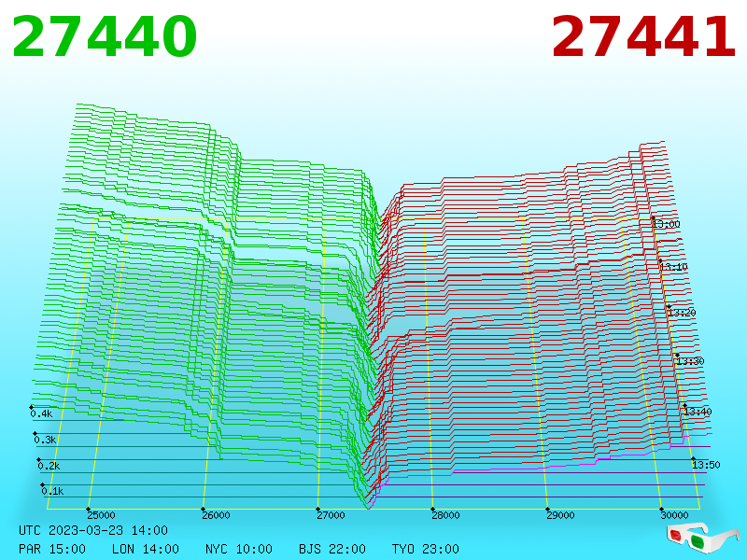Click the TYO 23:00 clock
The width and height of the screenshot is (747, 560).
426,549
